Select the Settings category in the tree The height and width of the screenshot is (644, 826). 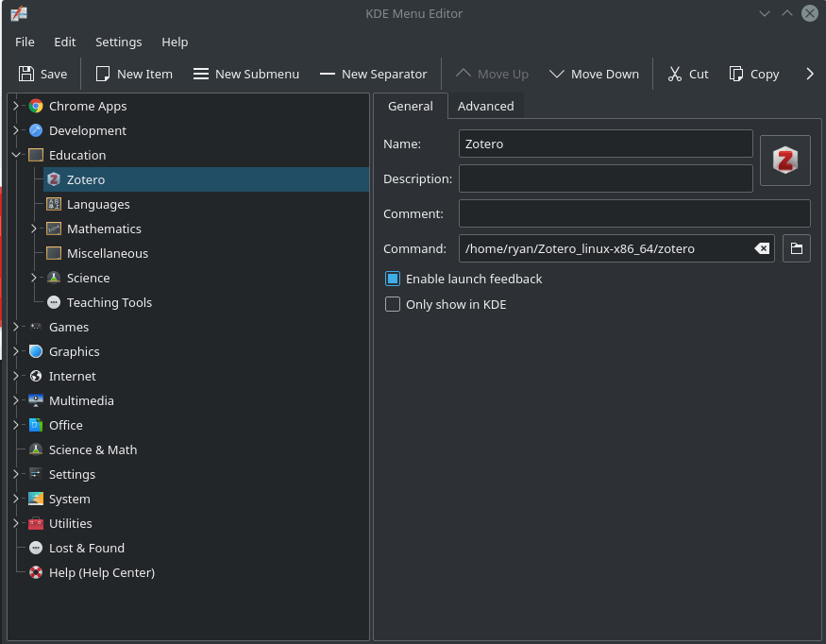(72, 474)
